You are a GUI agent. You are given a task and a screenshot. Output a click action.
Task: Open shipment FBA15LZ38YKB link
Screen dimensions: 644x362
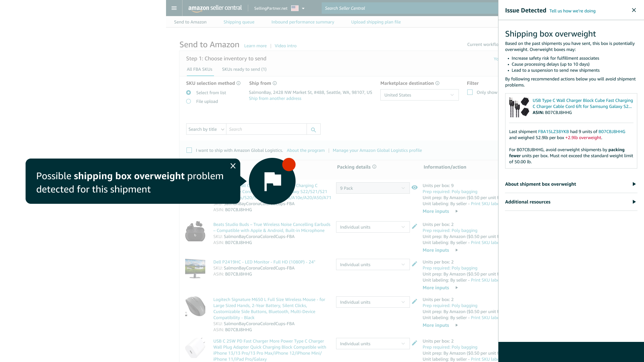(x=553, y=132)
